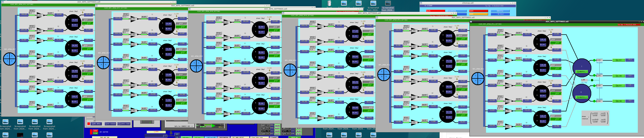Click CLOSE for the WFS shutter
The height and width of the screenshot is (138, 644).
pos(96,133)
